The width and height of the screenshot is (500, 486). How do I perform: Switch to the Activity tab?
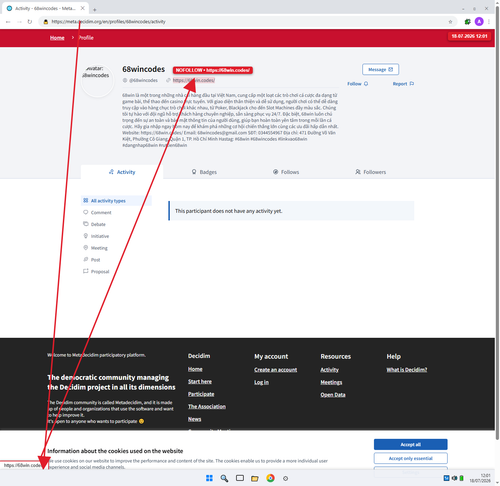[122, 172]
